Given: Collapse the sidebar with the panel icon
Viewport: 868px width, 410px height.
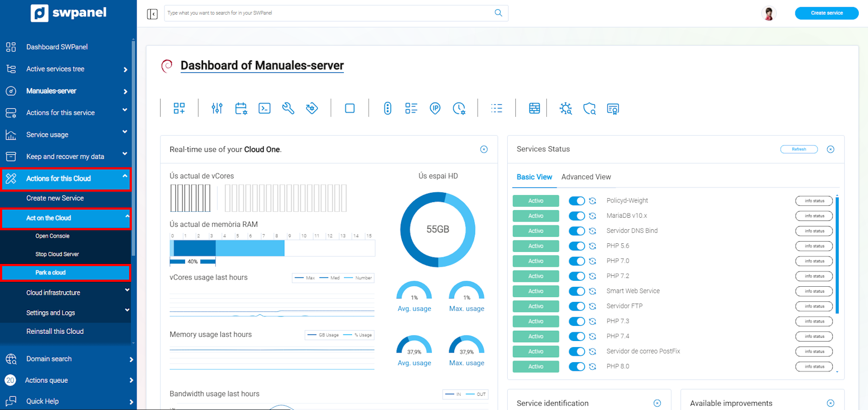Looking at the screenshot, I should tap(152, 14).
